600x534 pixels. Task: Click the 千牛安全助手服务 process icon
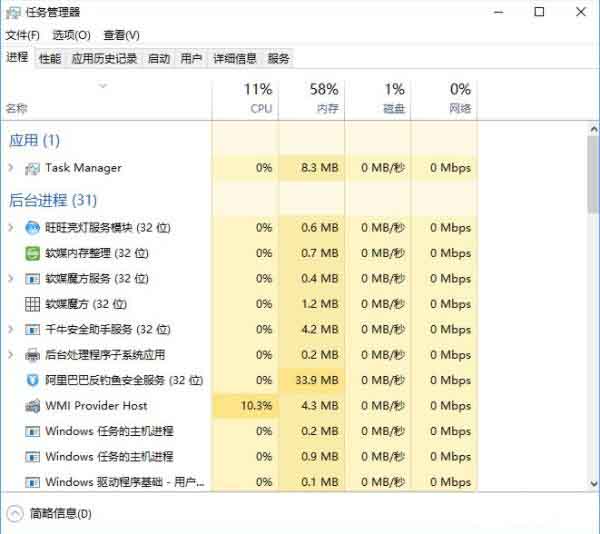32,330
